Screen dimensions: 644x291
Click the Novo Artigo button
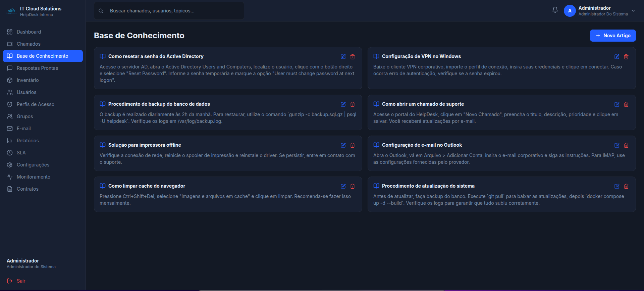613,36
